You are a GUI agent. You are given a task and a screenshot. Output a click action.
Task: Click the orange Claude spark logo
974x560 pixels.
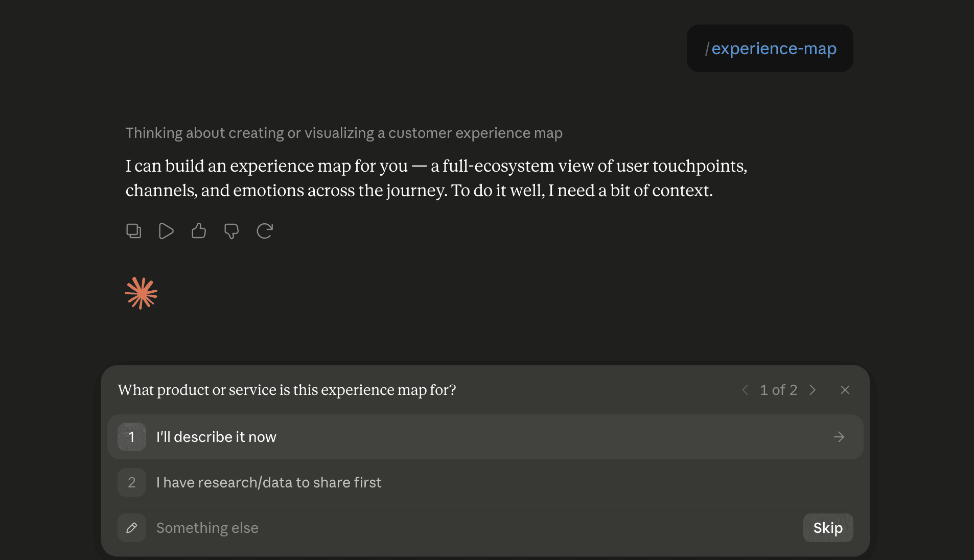click(141, 293)
